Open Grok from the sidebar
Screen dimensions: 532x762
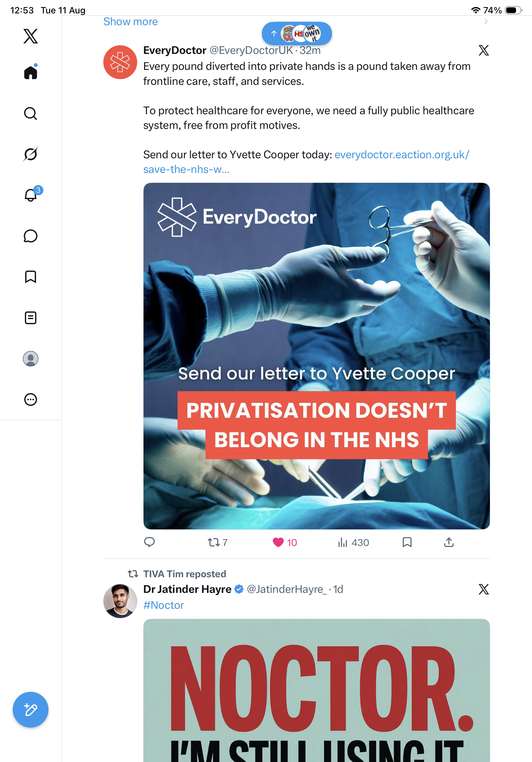click(x=31, y=154)
